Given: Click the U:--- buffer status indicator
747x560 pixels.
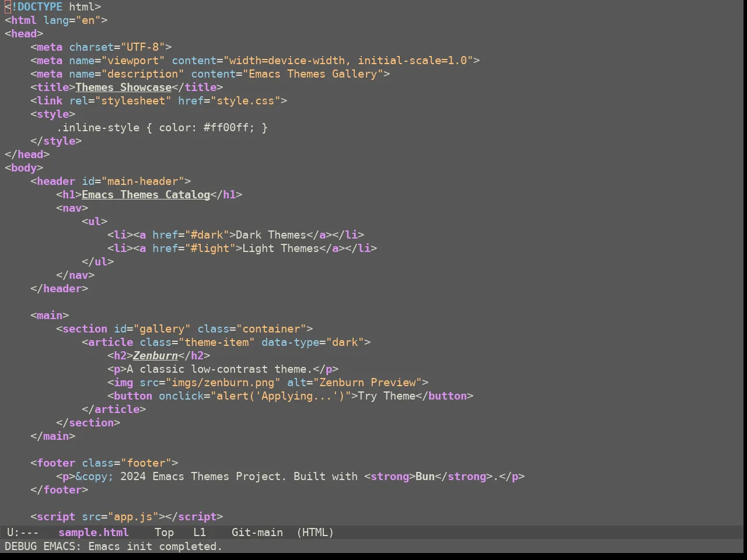Looking at the screenshot, I should [23, 533].
